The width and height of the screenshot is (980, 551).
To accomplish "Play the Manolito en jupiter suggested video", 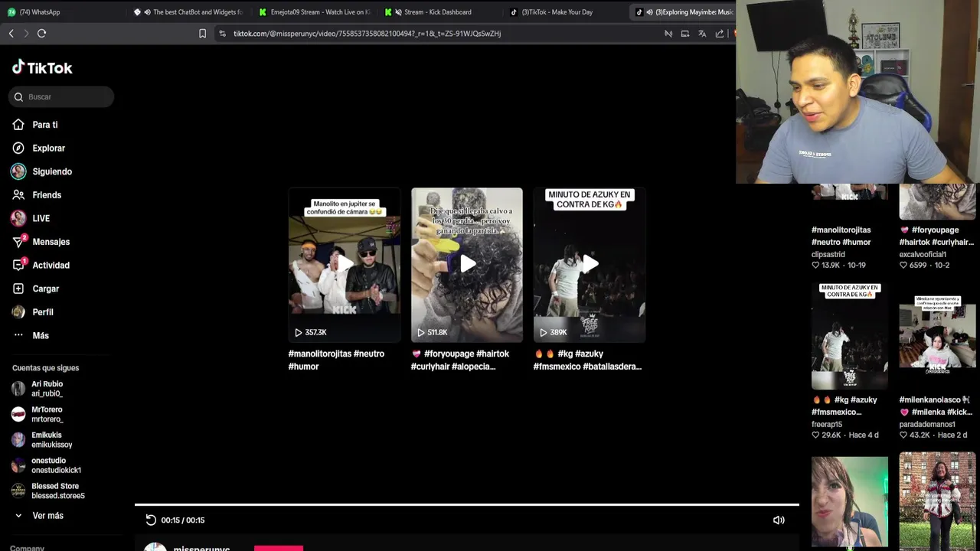I will tap(345, 265).
